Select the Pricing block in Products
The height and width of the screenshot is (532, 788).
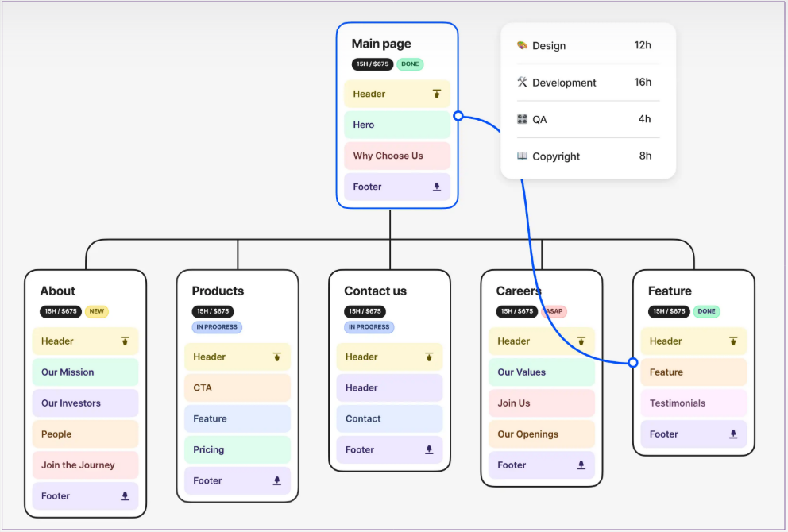237,449
